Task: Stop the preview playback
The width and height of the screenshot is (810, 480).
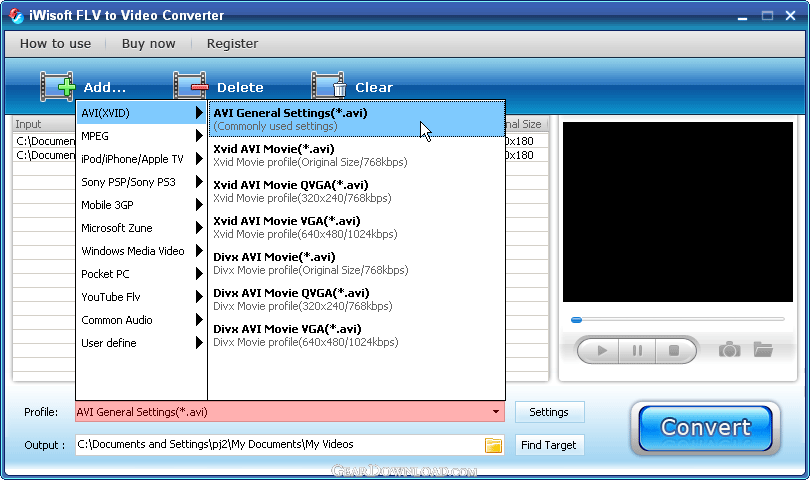Action: click(675, 351)
